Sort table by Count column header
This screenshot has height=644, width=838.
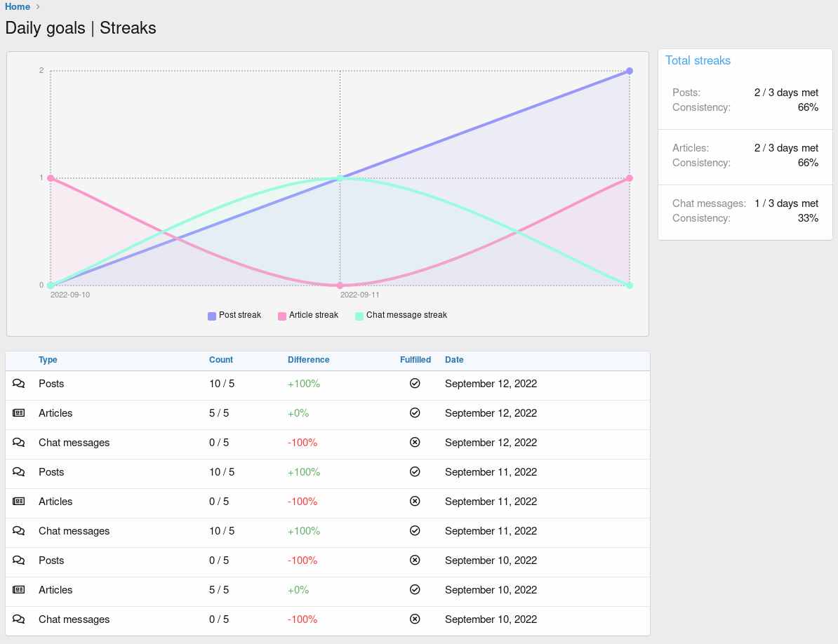click(x=221, y=360)
